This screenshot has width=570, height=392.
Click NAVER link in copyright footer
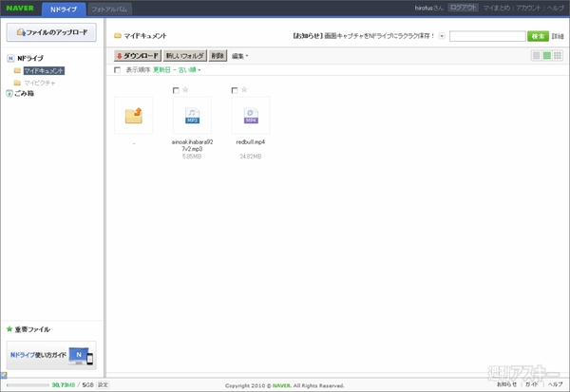pyautogui.click(x=282, y=385)
